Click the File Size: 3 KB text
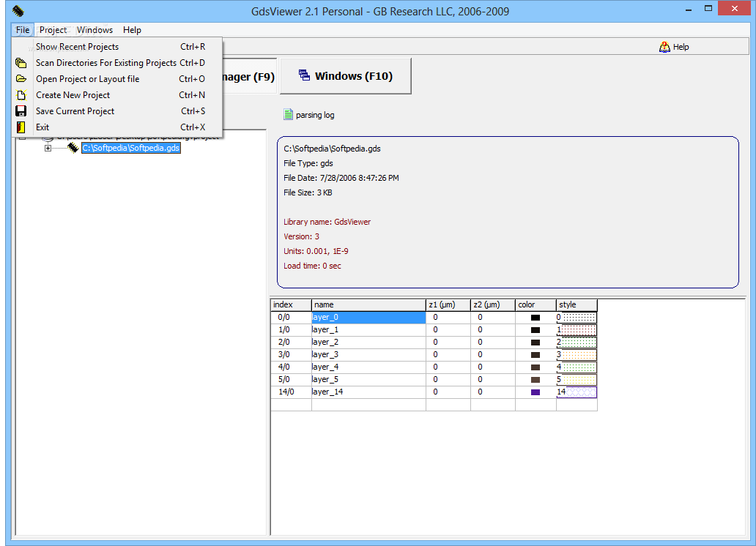Screen dimensions: 756x546 coord(308,192)
